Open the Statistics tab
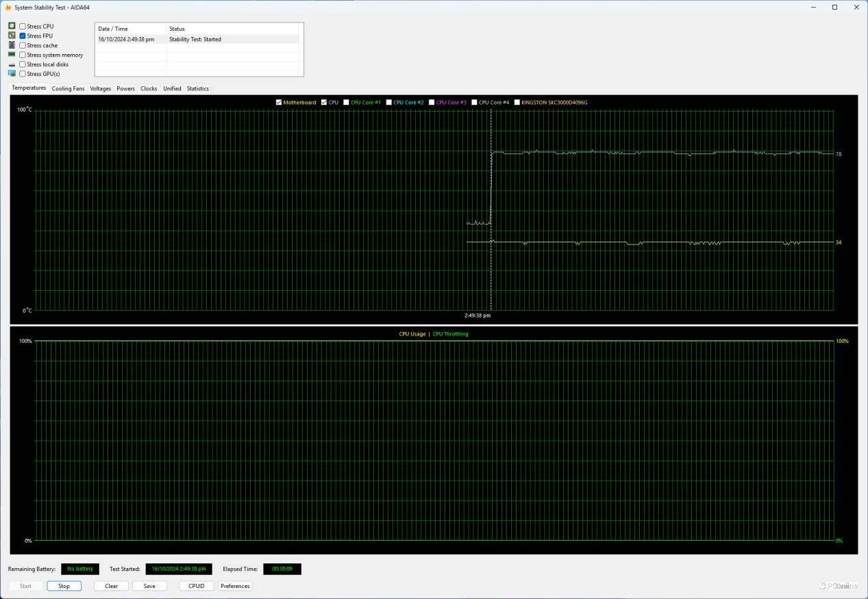Image resolution: width=868 pixels, height=599 pixels. pyautogui.click(x=198, y=88)
